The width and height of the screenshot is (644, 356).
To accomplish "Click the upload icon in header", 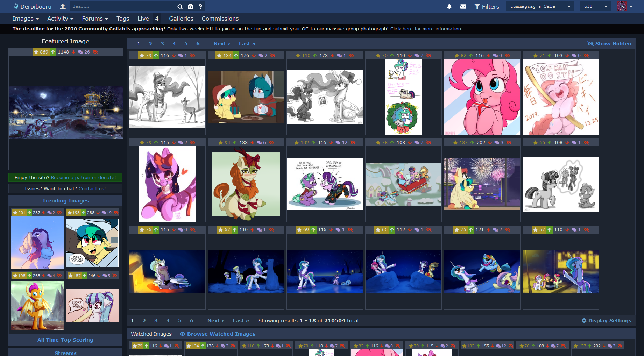I will point(63,6).
